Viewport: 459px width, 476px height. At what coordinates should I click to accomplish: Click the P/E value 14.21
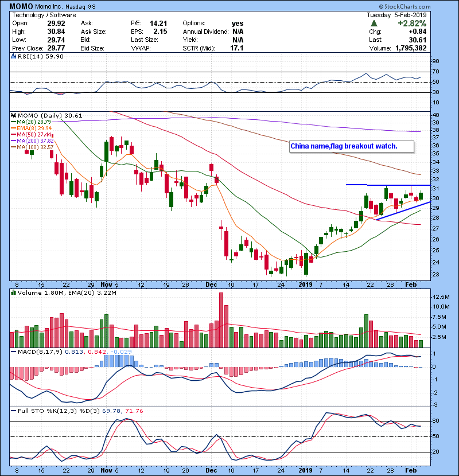pos(158,24)
